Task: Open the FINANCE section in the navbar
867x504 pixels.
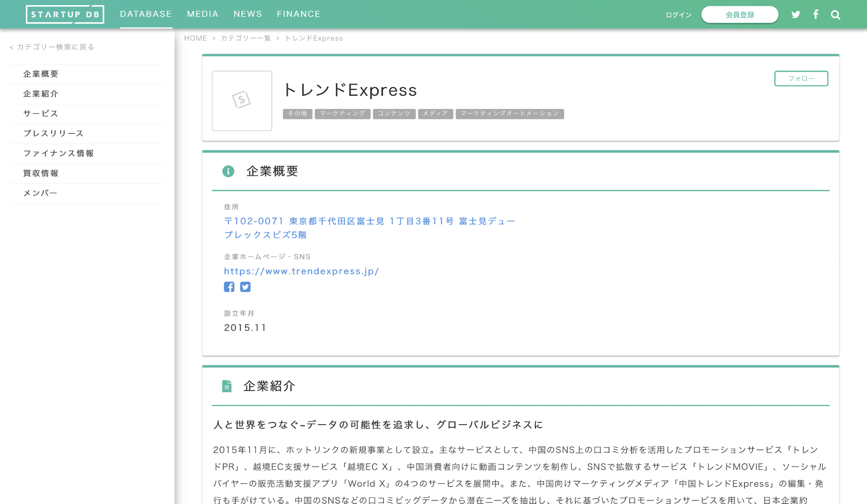Action: click(298, 13)
